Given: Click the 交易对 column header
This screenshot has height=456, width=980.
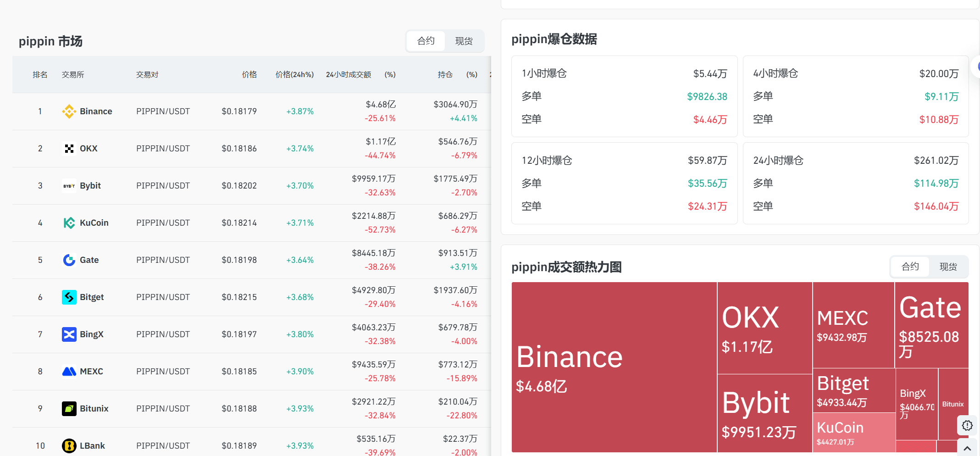Looking at the screenshot, I should click(x=147, y=75).
